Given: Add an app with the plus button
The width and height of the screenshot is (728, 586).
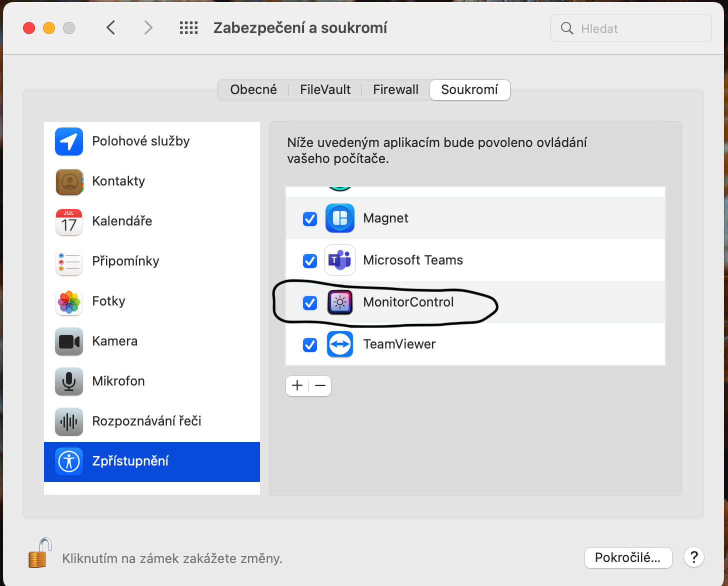Looking at the screenshot, I should tap(297, 385).
